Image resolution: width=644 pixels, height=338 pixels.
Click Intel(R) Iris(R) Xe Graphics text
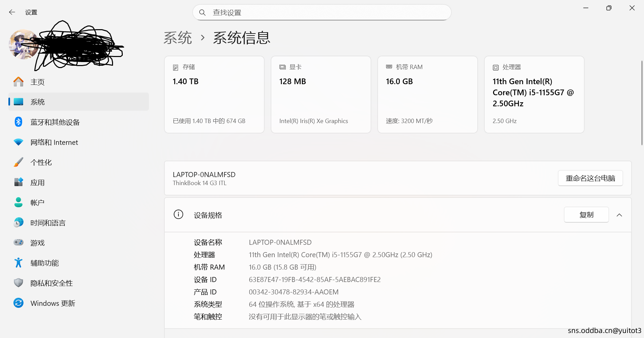(x=314, y=121)
